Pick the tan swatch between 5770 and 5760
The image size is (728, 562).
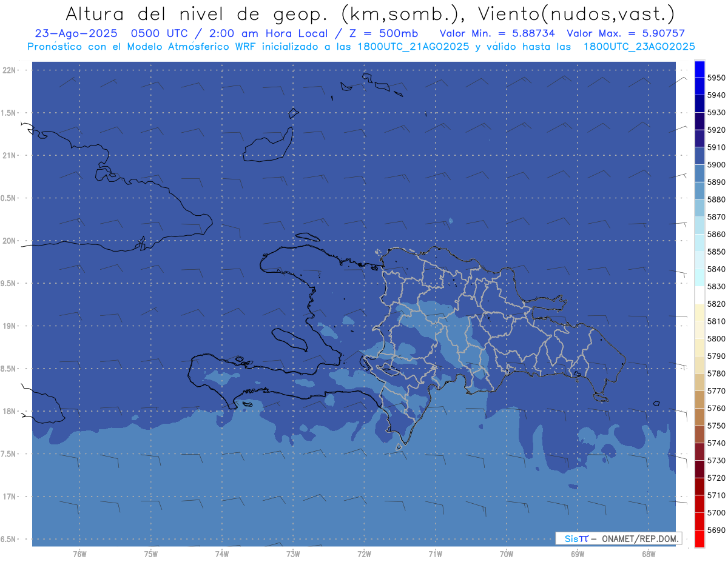pos(699,400)
